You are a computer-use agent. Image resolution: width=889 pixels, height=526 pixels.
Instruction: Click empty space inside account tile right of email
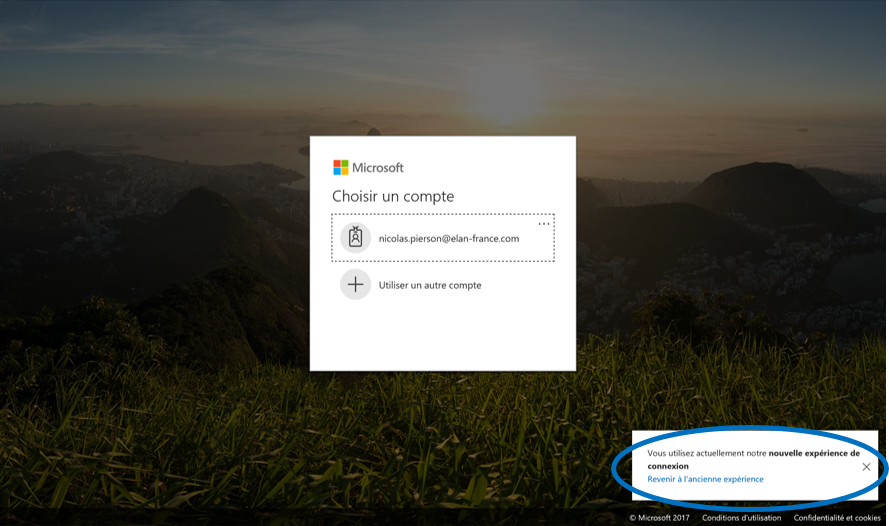point(537,245)
